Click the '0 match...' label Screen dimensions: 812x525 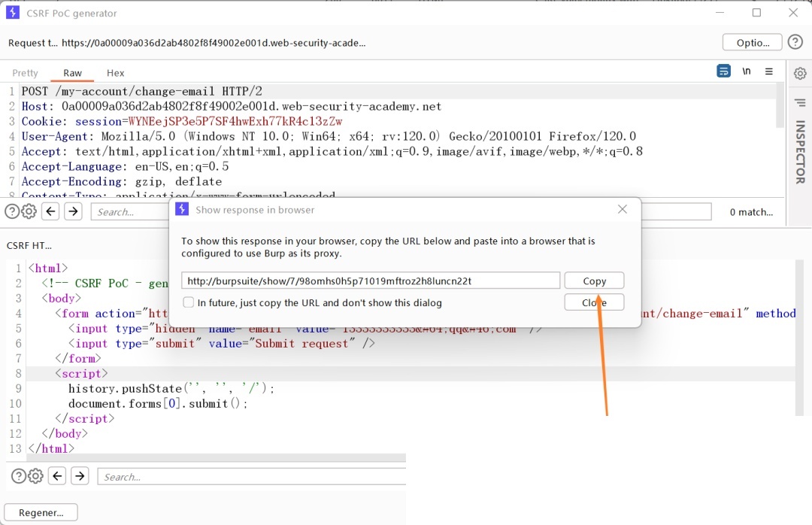click(x=751, y=212)
